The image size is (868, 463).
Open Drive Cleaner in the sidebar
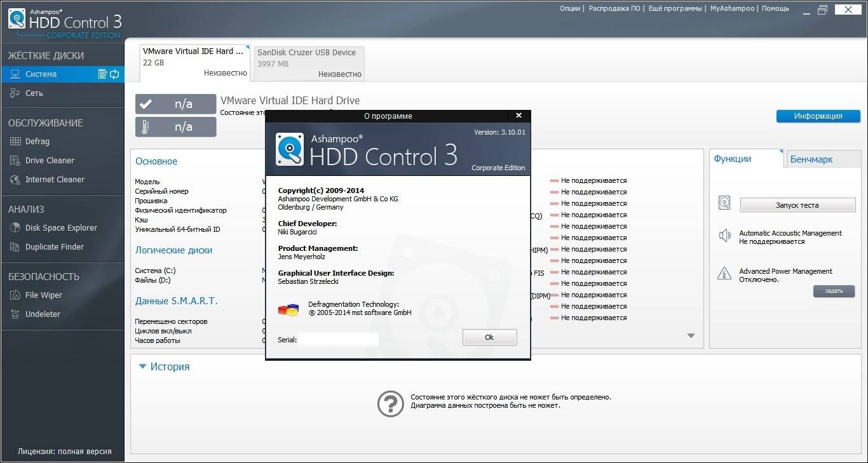(50, 161)
